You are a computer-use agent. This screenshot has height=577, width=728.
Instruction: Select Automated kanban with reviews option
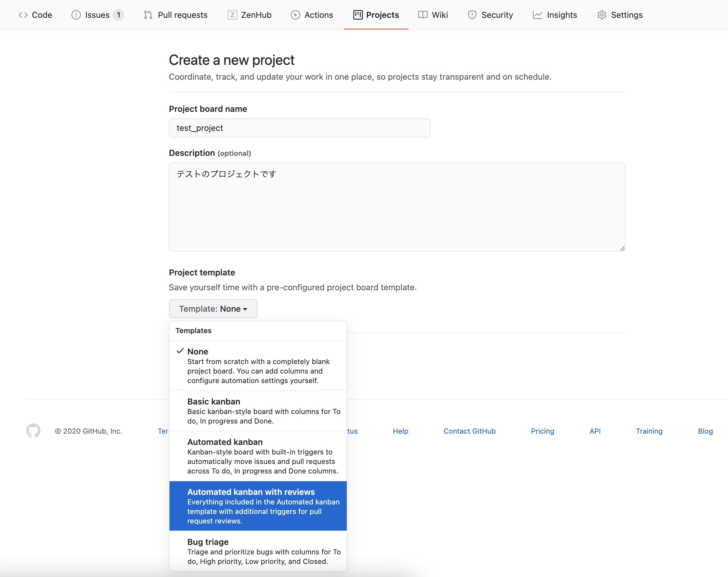pyautogui.click(x=258, y=506)
